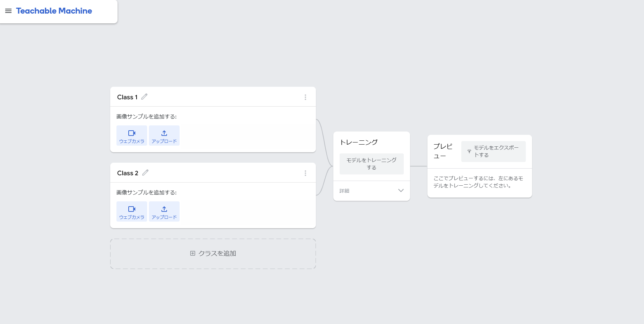
Task: Click the pencil icon beside Class 2
Action: [x=145, y=173]
